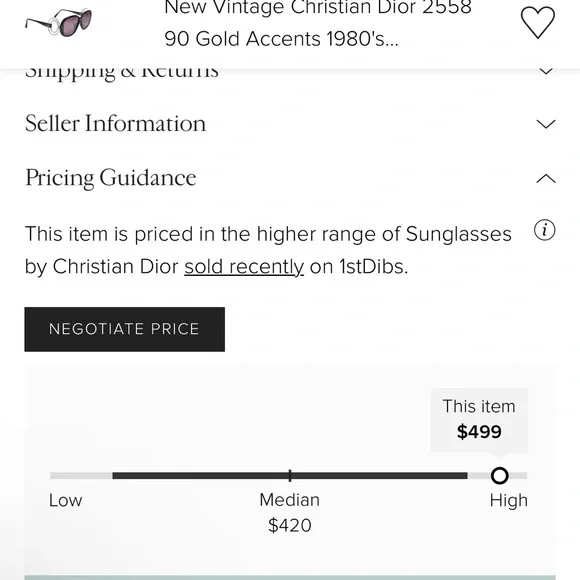Image resolution: width=580 pixels, height=580 pixels.
Task: Click the circular price marker on the range bar
Action: pyautogui.click(x=499, y=475)
